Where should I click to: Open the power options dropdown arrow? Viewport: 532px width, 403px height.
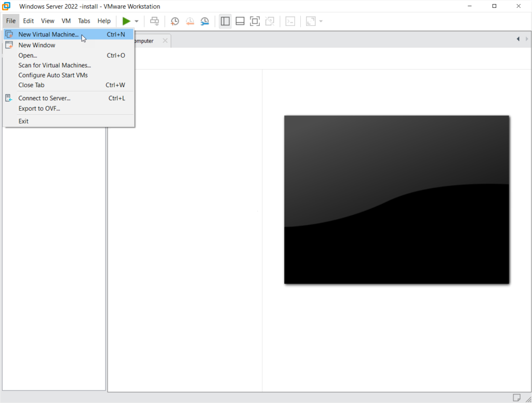coord(137,21)
